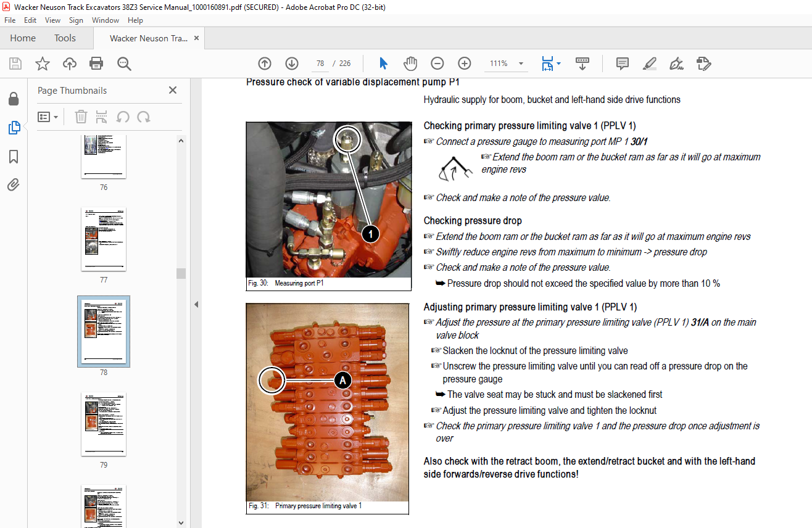Click text 'Slacken the locknut of the pressure limiting valve'
Image resolution: width=812 pixels, height=528 pixels.
click(x=536, y=351)
